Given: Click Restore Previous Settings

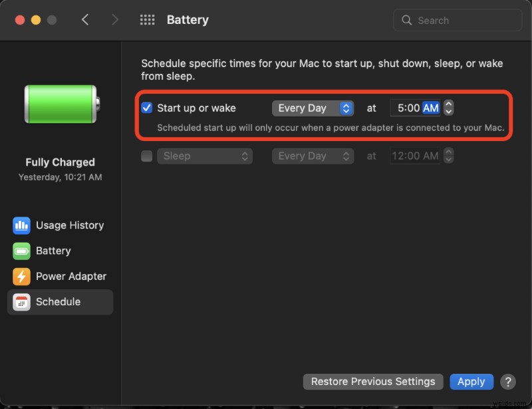Looking at the screenshot, I should coord(372,382).
